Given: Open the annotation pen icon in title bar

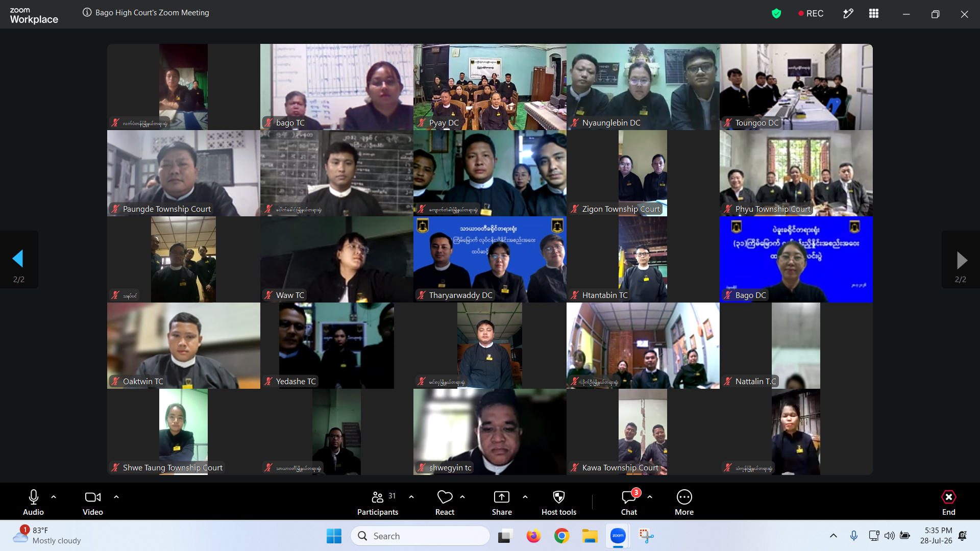Looking at the screenshot, I should click(x=848, y=14).
